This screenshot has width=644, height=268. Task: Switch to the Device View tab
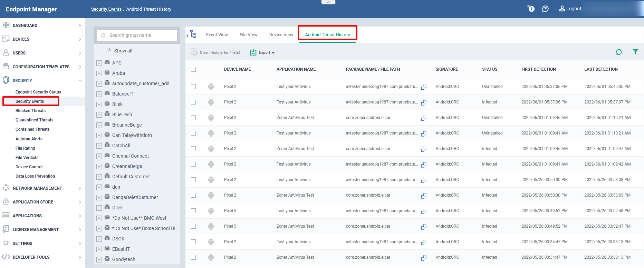coord(281,34)
